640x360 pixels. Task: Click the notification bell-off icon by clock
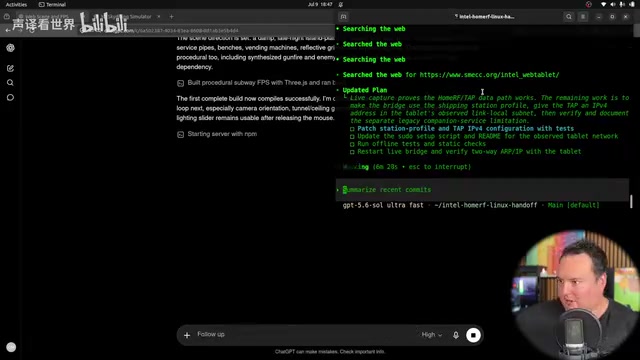[x=341, y=4]
